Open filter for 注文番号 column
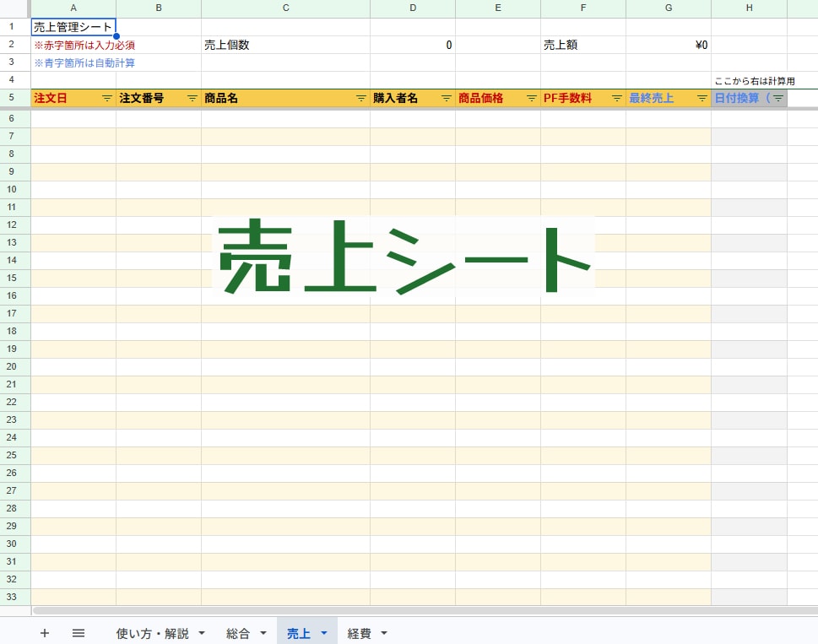The image size is (818, 644). pyautogui.click(x=192, y=98)
